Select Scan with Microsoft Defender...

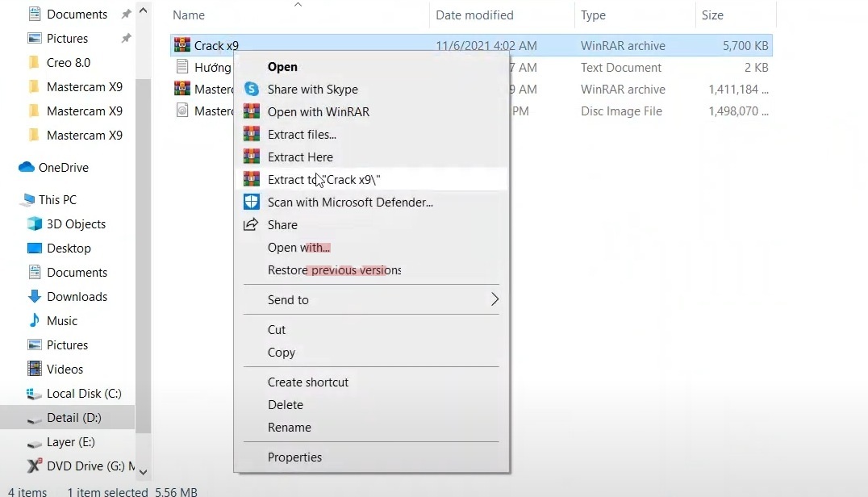pos(371,202)
